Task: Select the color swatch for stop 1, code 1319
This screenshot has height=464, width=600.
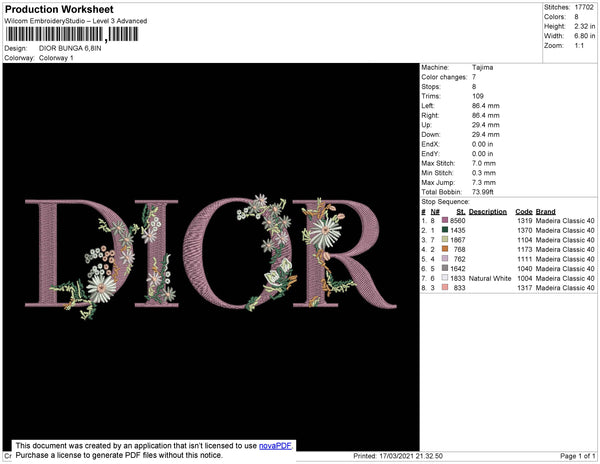Action: coord(445,220)
